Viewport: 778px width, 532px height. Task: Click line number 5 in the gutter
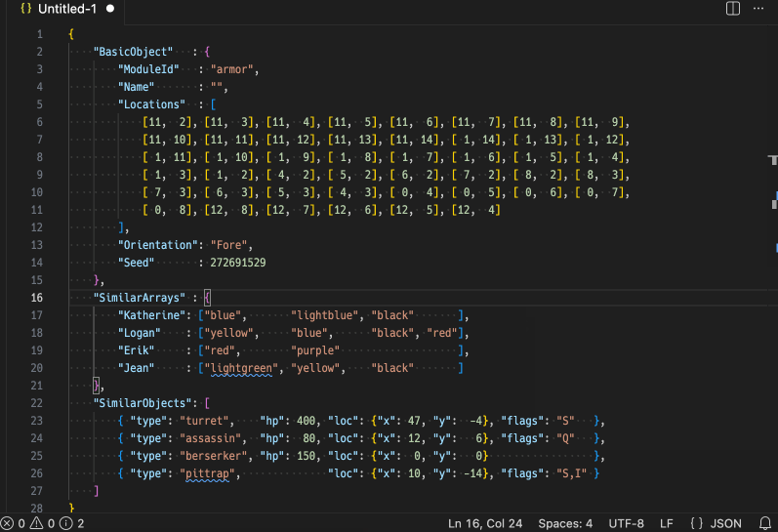(x=39, y=104)
